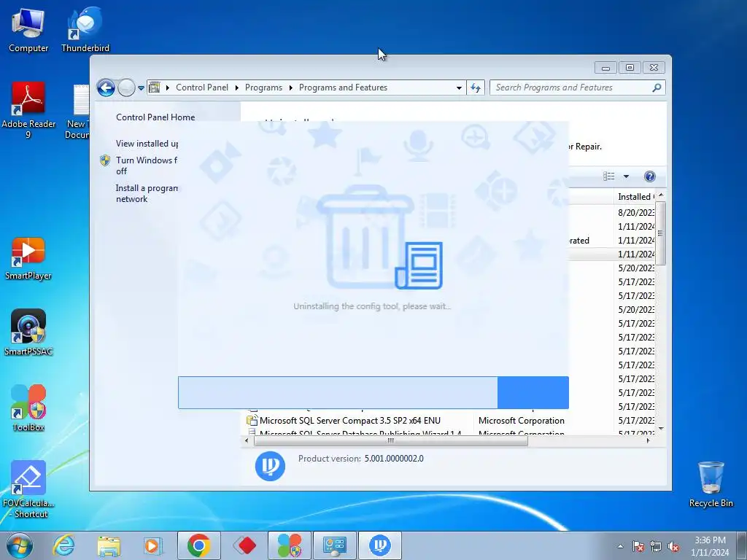Open the Action Center flag icon
The width and height of the screenshot is (747, 560).
638,546
